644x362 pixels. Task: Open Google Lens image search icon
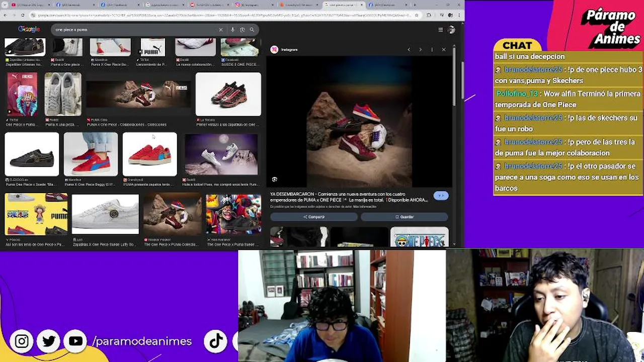pyautogui.click(x=242, y=30)
